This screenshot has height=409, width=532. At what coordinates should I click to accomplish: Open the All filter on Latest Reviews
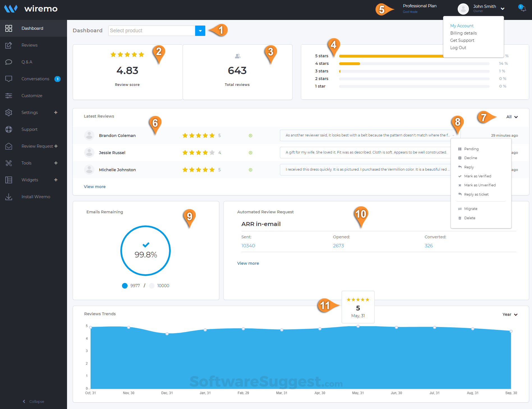512,116
